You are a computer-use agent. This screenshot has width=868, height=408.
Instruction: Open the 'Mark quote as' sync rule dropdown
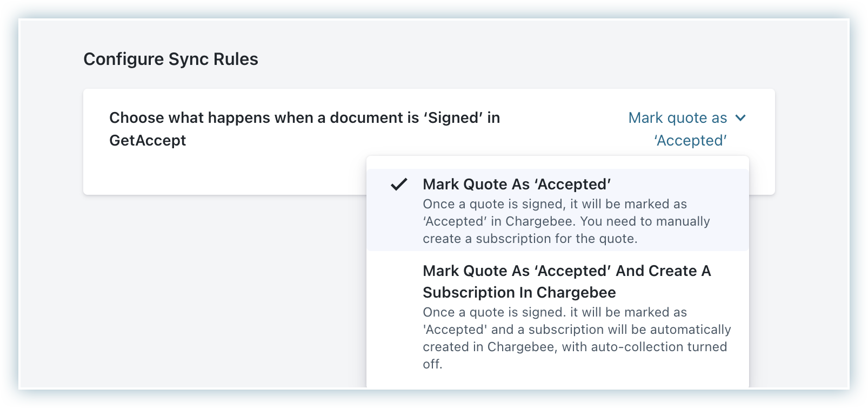click(678, 118)
